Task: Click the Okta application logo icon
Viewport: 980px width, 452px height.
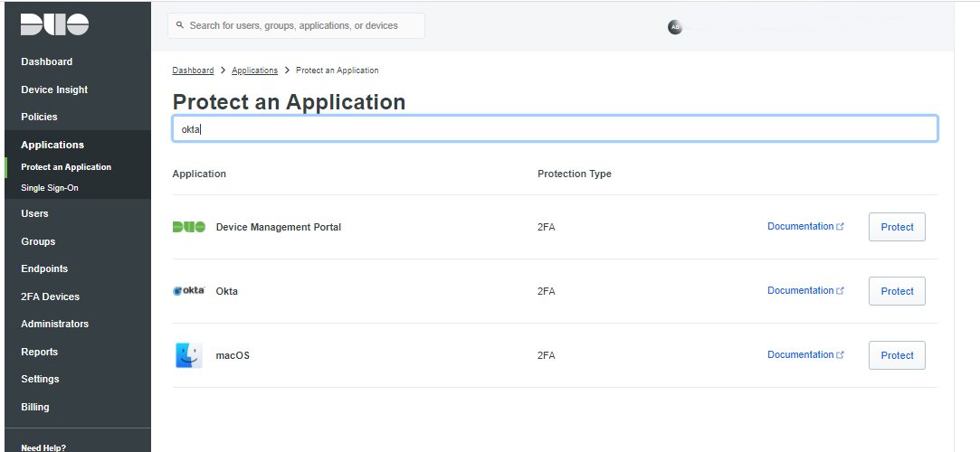Action: [189, 291]
